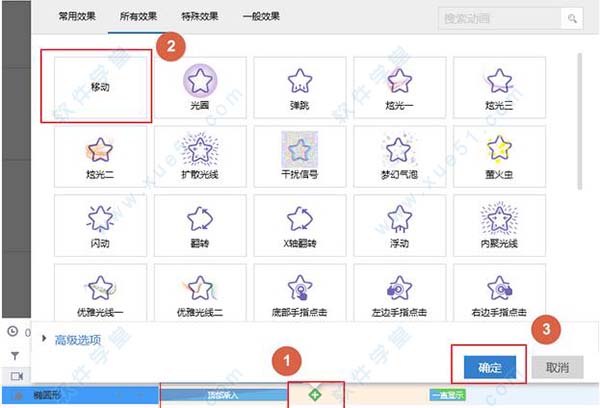
Task: Select the 干扰信号 effect
Action: point(298,156)
